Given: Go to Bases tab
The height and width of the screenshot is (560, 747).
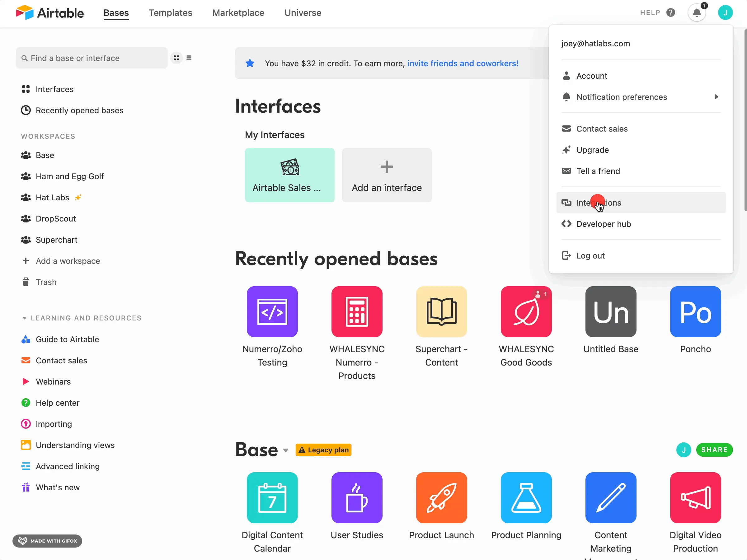Looking at the screenshot, I should (116, 13).
